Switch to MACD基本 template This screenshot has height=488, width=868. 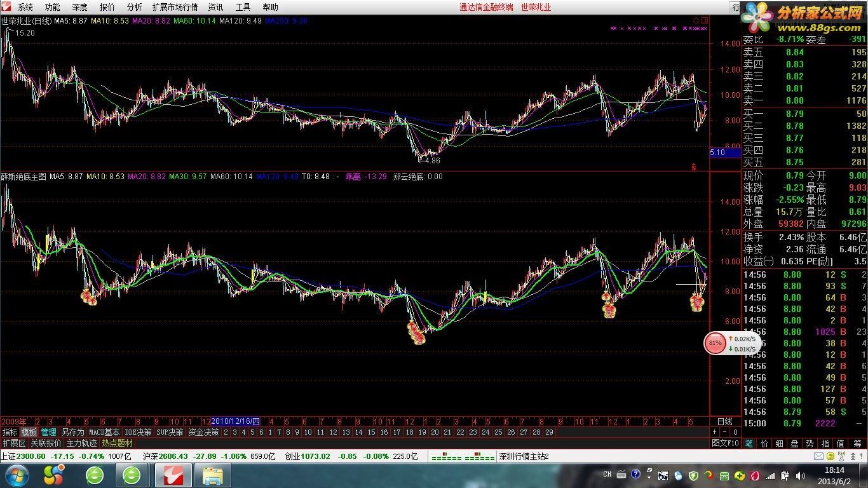(104, 432)
